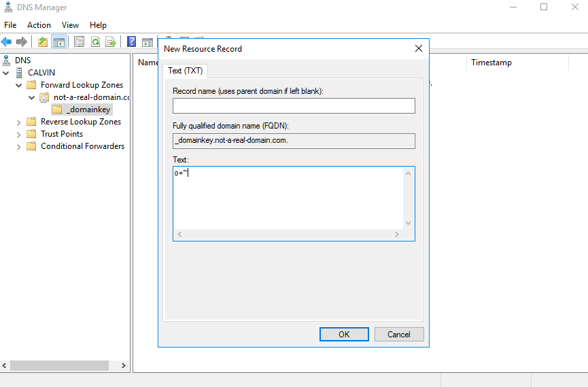Viewport: 588px width, 387px height.
Task: Click the Forward Lookup Zones folder icon
Action: pyautogui.click(x=31, y=85)
